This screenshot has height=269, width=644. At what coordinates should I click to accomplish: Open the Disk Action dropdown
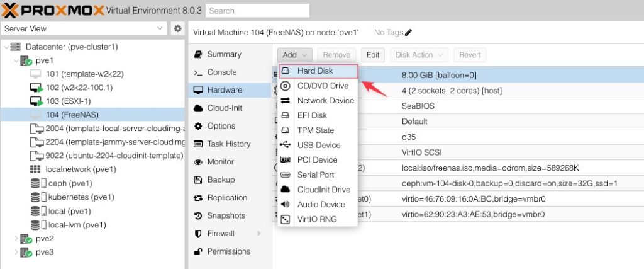pos(419,55)
